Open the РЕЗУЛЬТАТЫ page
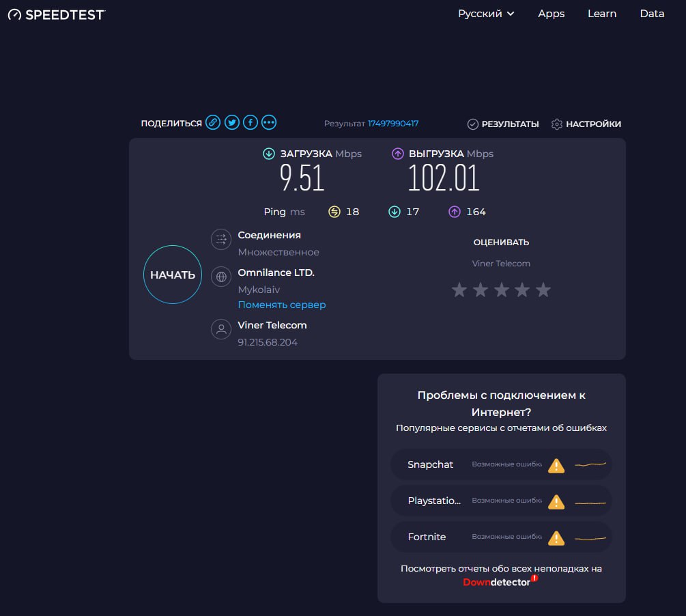Screen dimensions: 686x616 pos(503,124)
